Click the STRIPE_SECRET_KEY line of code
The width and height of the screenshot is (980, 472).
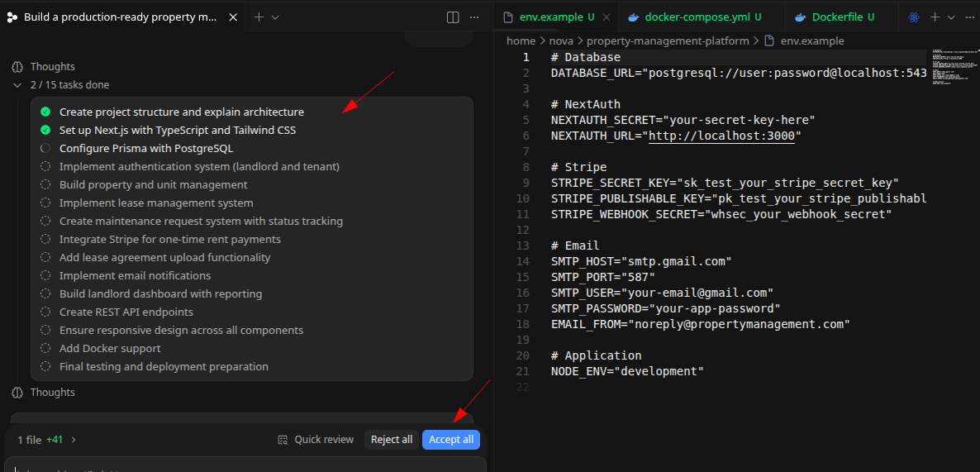click(725, 183)
